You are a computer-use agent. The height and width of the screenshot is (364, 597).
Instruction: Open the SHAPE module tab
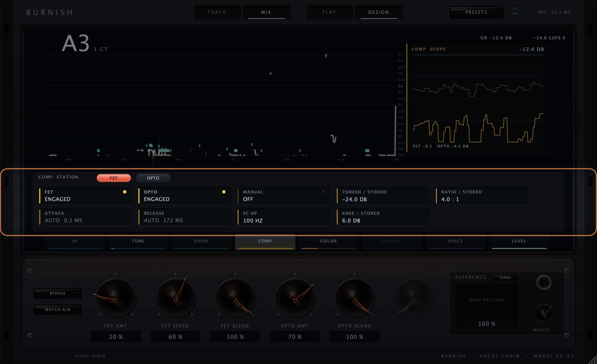coord(202,243)
